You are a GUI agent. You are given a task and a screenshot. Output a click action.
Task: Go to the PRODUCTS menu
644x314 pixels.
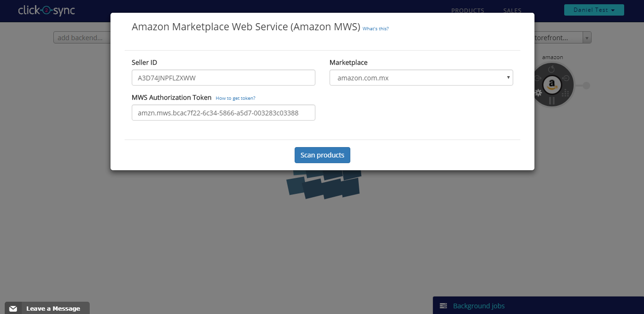pos(467,10)
